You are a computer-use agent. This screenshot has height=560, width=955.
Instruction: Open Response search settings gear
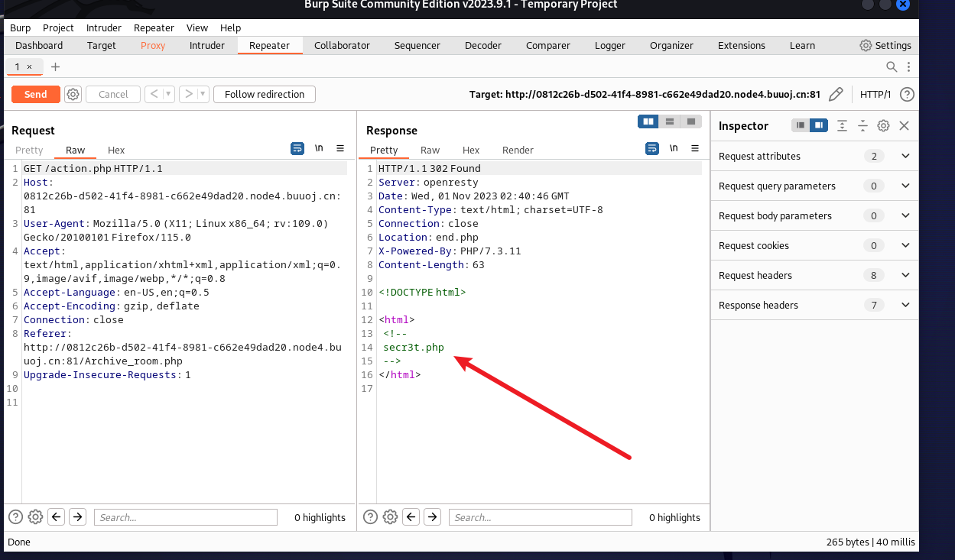pyautogui.click(x=390, y=517)
